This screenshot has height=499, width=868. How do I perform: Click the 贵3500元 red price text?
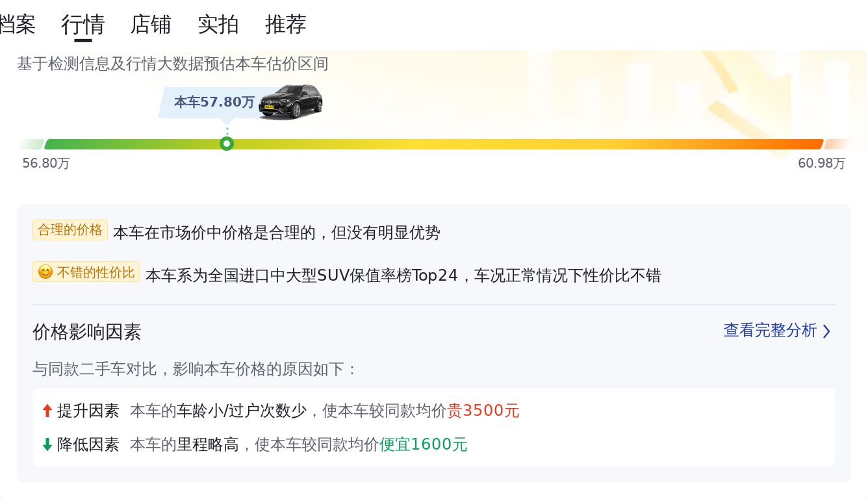tap(483, 411)
